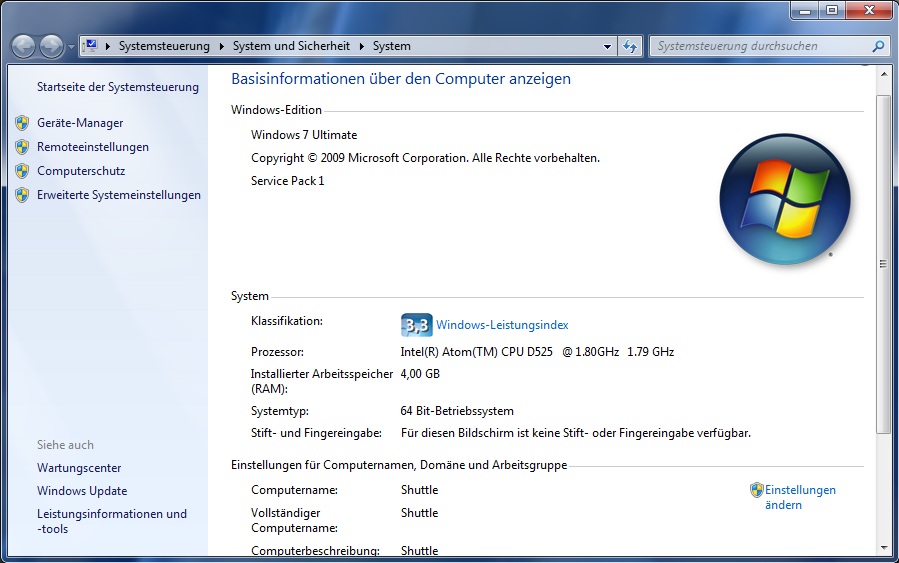
Task: Open recent pages dropdown beside navigation arrows
Action: pyautogui.click(x=71, y=47)
